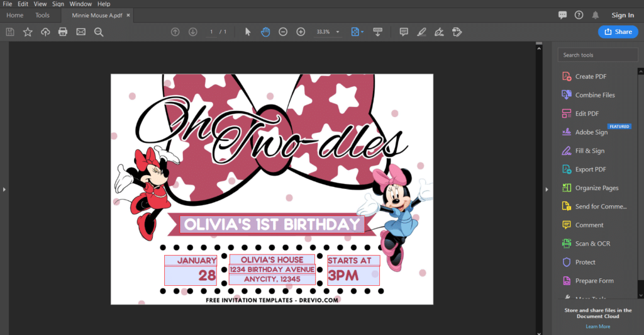View notifications bell icon

pos(595,15)
